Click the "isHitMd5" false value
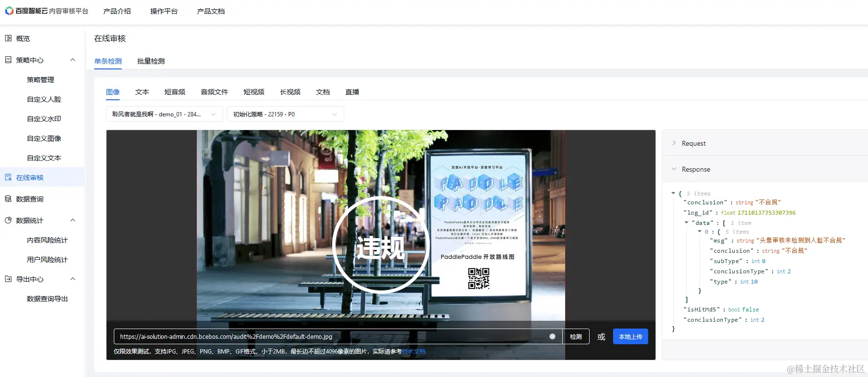The height and width of the screenshot is (377, 868). tap(750, 310)
